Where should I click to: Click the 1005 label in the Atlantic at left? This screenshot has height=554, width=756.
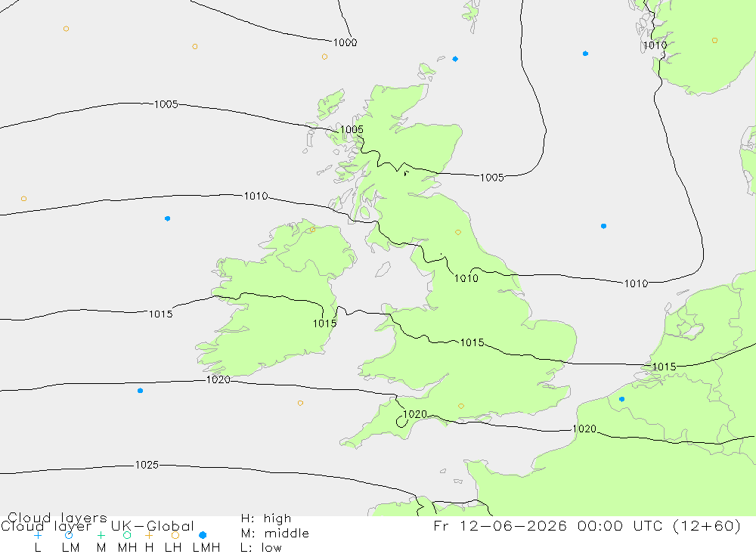[166, 104]
